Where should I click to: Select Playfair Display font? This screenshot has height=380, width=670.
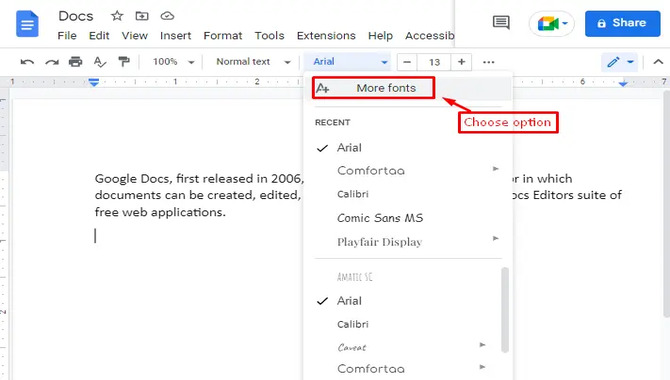pos(379,242)
